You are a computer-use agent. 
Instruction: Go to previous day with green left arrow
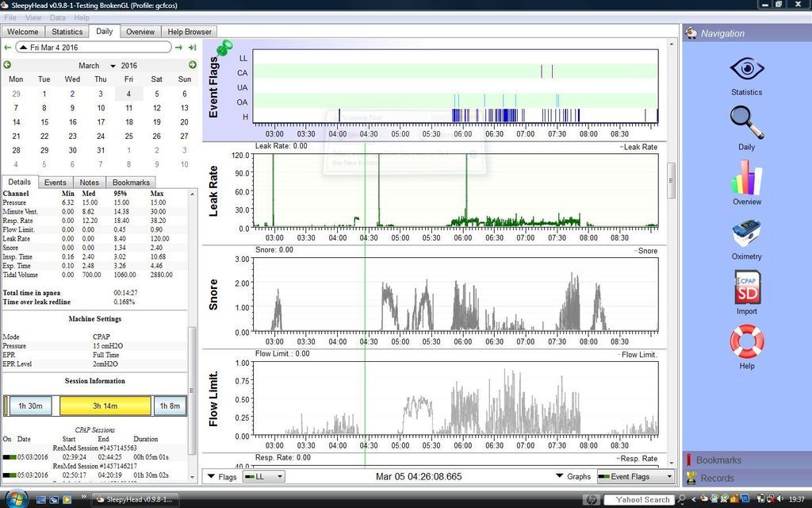coord(7,47)
